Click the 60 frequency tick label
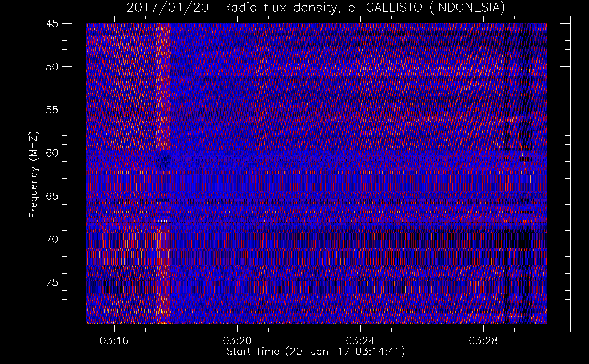The width and height of the screenshot is (589, 364). tap(52, 153)
